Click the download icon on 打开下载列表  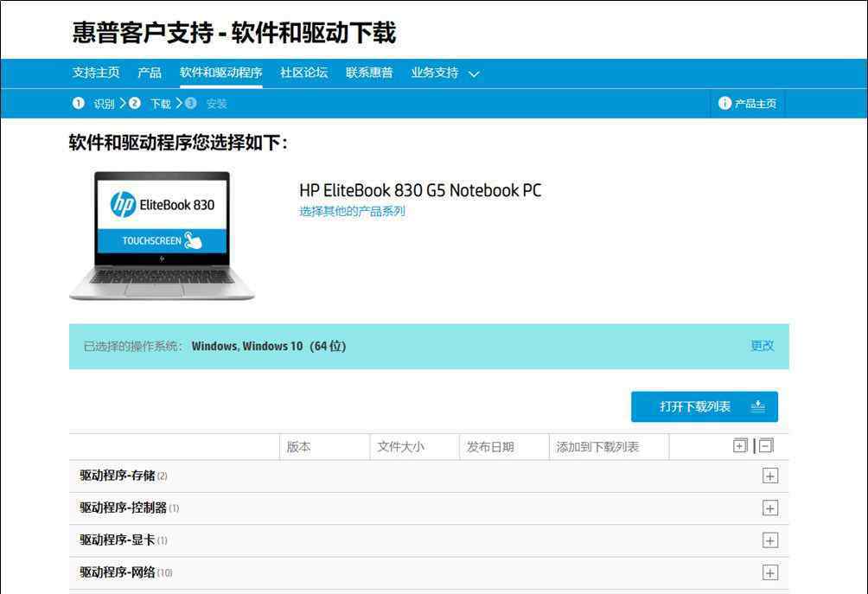click(758, 406)
